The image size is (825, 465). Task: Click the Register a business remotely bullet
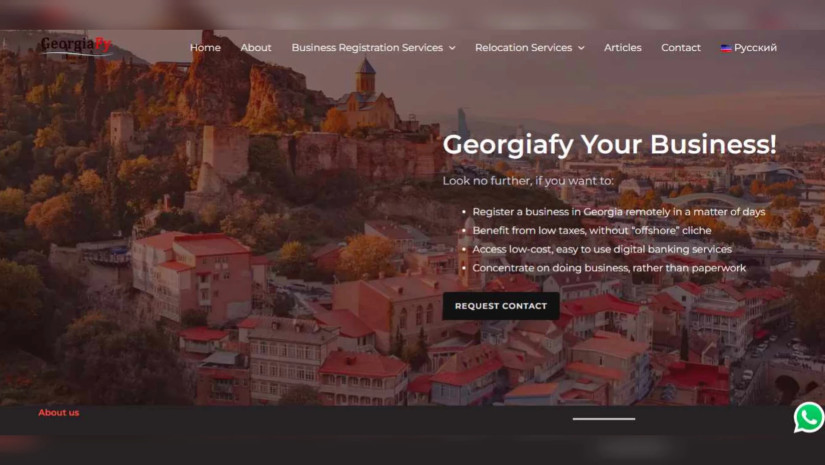pos(619,211)
